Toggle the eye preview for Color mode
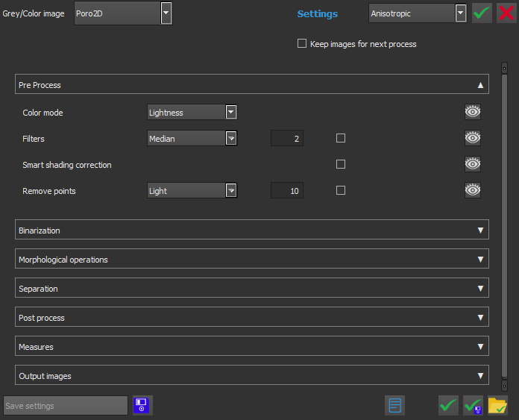519x420 pixels. pos(473,112)
